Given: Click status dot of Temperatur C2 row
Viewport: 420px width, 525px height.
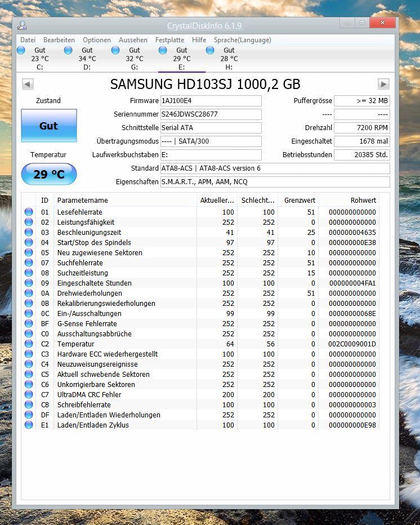Looking at the screenshot, I should tap(29, 344).
